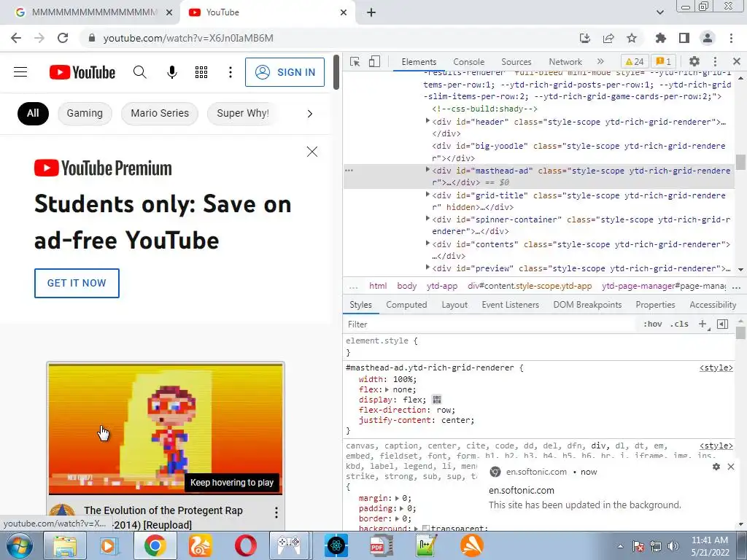Image resolution: width=747 pixels, height=560 pixels.
Task: Toggle the :hov element state panel
Action: pyautogui.click(x=653, y=324)
